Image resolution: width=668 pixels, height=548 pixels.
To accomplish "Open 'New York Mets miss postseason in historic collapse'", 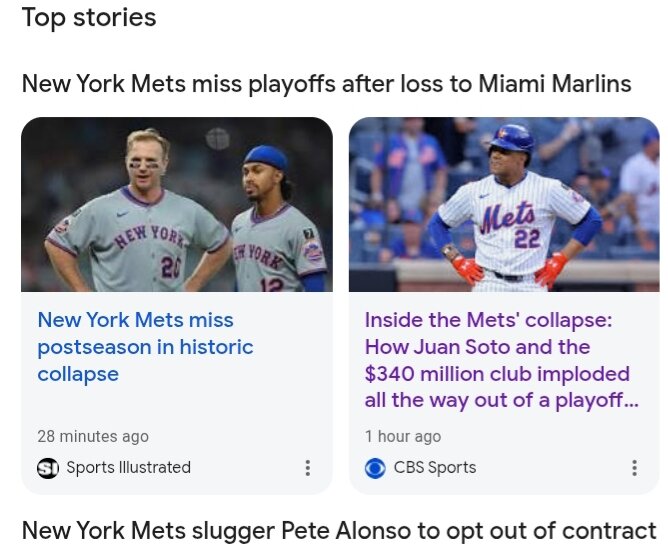I will pos(145,347).
